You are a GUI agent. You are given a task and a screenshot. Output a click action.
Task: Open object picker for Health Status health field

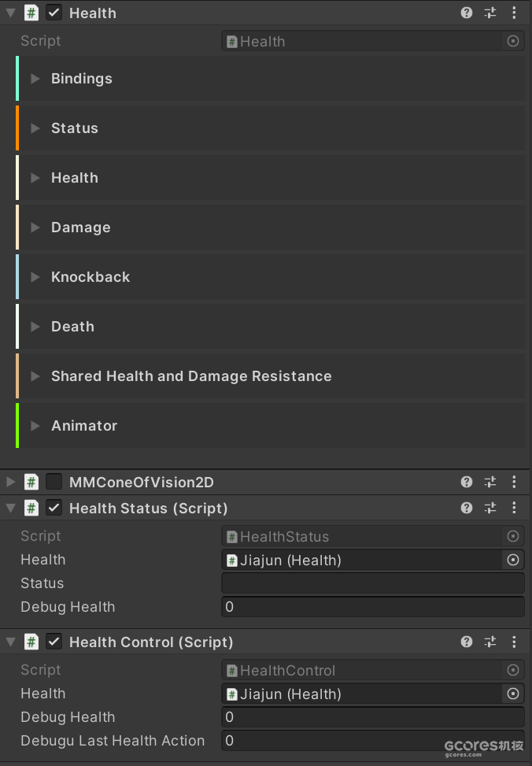[513, 560]
